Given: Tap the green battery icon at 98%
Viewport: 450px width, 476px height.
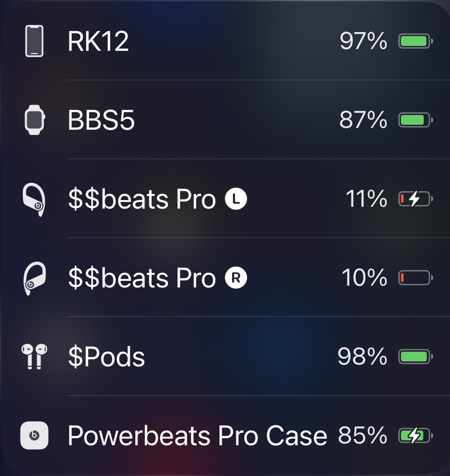Looking at the screenshot, I should coord(415,357).
